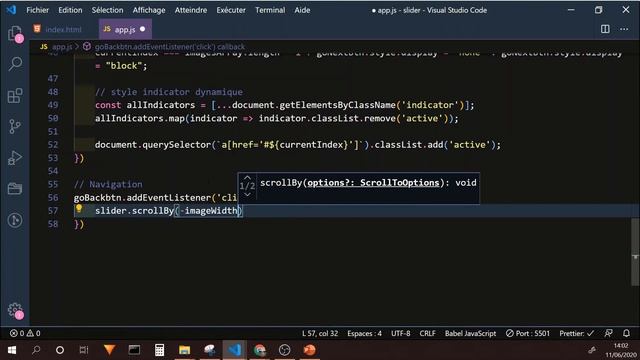
Task: Open the Terminal menu
Action: [270, 10]
